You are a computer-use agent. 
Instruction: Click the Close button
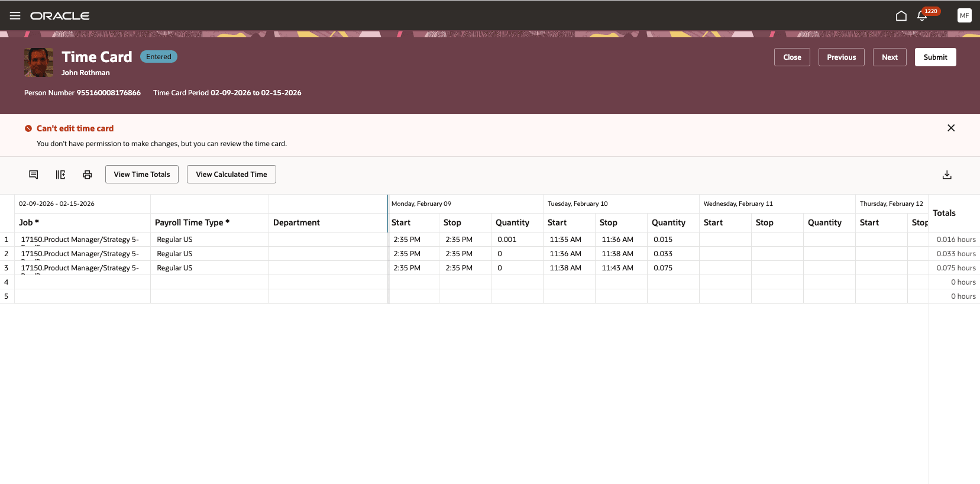pos(792,57)
